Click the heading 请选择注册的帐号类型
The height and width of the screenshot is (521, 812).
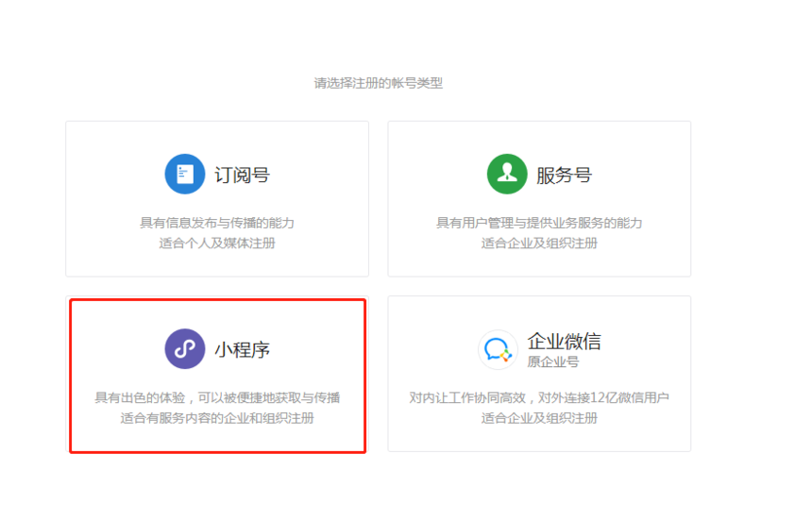click(x=379, y=83)
